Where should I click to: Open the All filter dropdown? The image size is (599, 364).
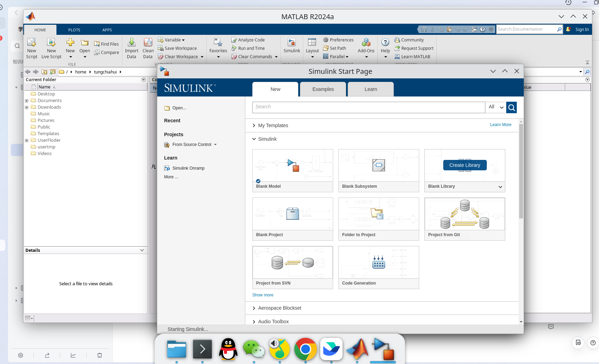click(x=496, y=107)
